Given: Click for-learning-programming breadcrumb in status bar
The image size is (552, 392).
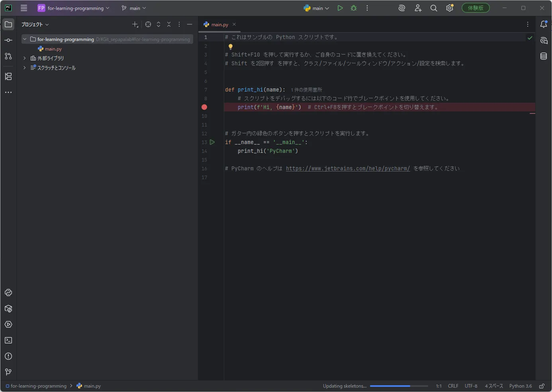Looking at the screenshot, I should pyautogui.click(x=36, y=386).
